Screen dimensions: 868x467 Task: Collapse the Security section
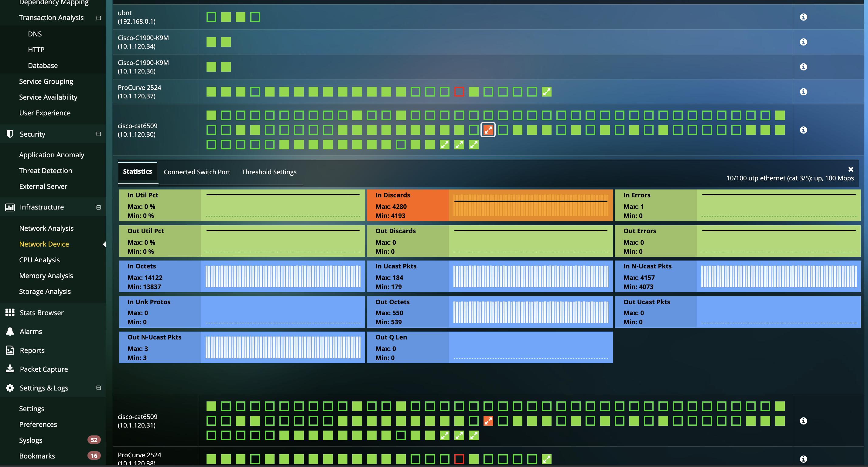pos(98,134)
